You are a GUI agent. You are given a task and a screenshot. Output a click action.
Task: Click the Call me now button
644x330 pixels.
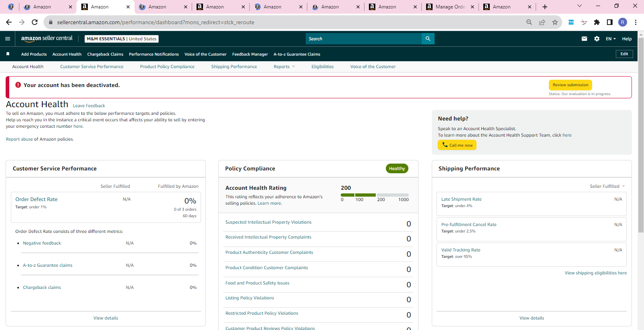[457, 145]
